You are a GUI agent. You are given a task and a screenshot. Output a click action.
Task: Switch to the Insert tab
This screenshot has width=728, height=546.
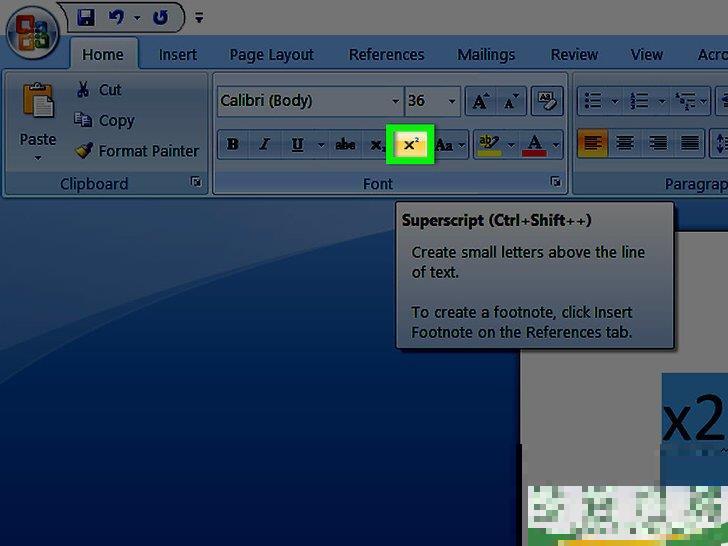point(177,55)
